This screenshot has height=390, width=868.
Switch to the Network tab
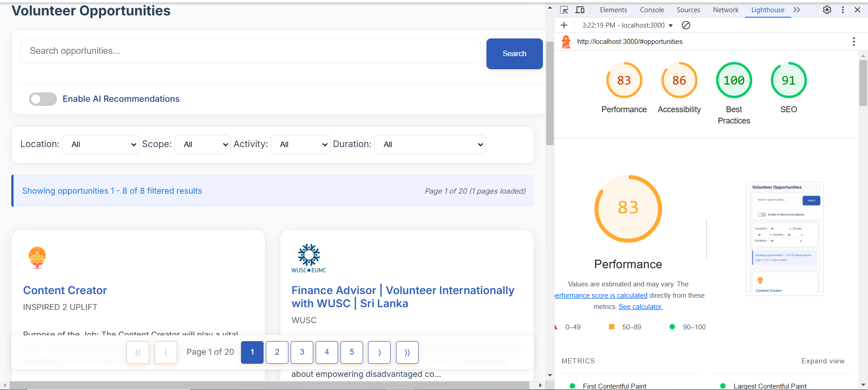(x=726, y=10)
